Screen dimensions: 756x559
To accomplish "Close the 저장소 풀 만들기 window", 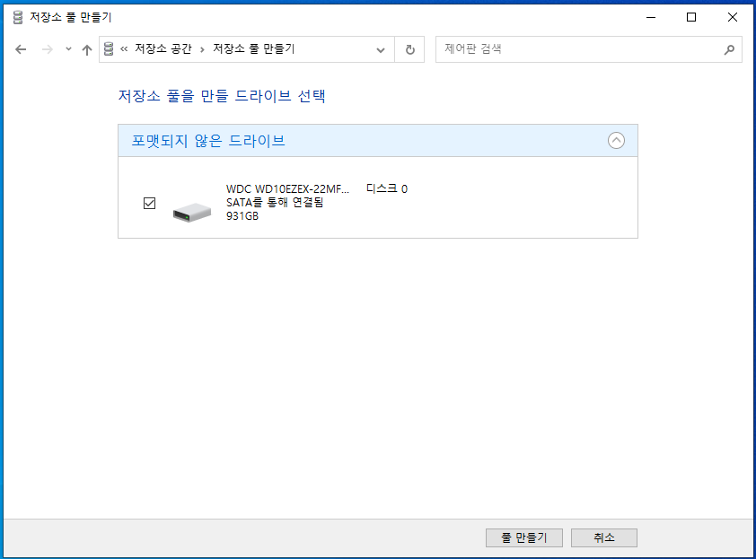I will (733, 17).
